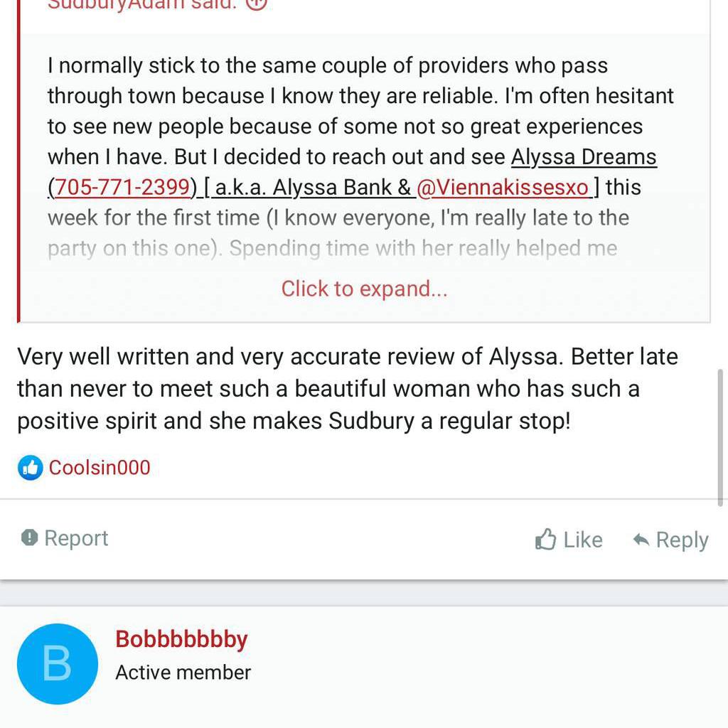Open Bobbbbbbby's blue 'B' avatar
This screenshot has height=728, width=728.
pyautogui.click(x=57, y=663)
